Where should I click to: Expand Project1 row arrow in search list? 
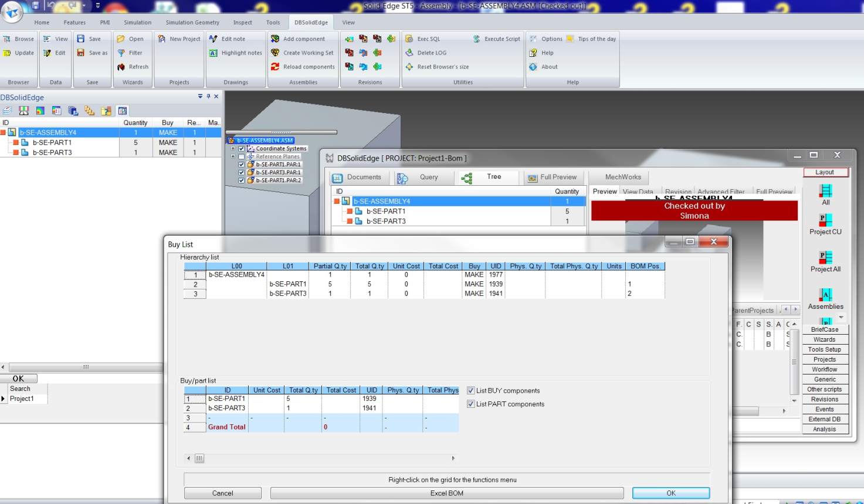point(3,399)
